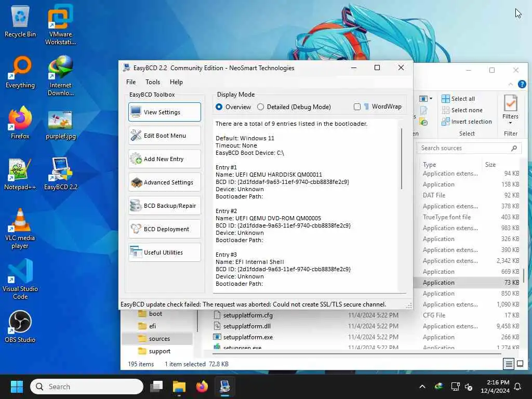
Task: Click the EasyBCD taskbar icon
Action: [224, 387]
